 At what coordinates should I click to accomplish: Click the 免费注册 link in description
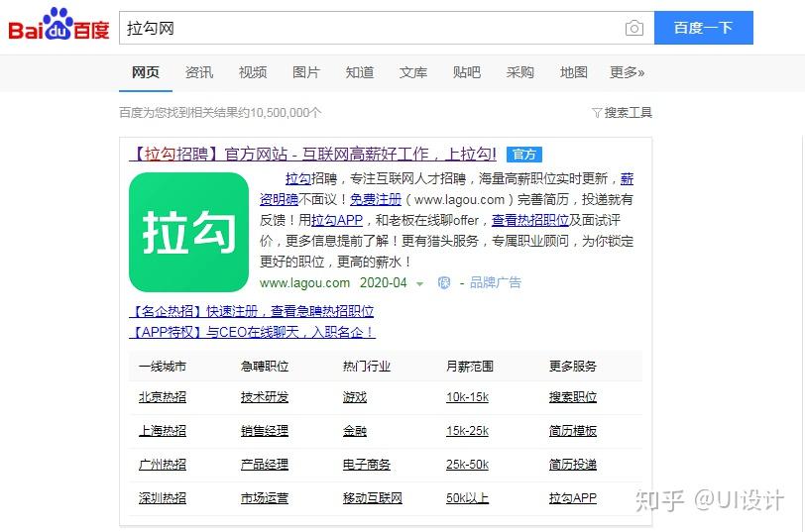(376, 199)
